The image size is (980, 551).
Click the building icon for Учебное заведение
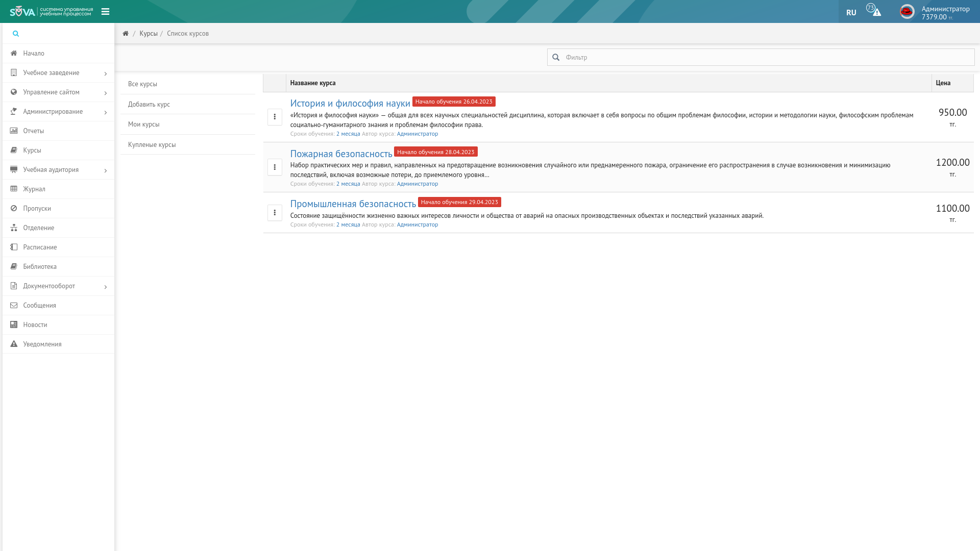[14, 72]
